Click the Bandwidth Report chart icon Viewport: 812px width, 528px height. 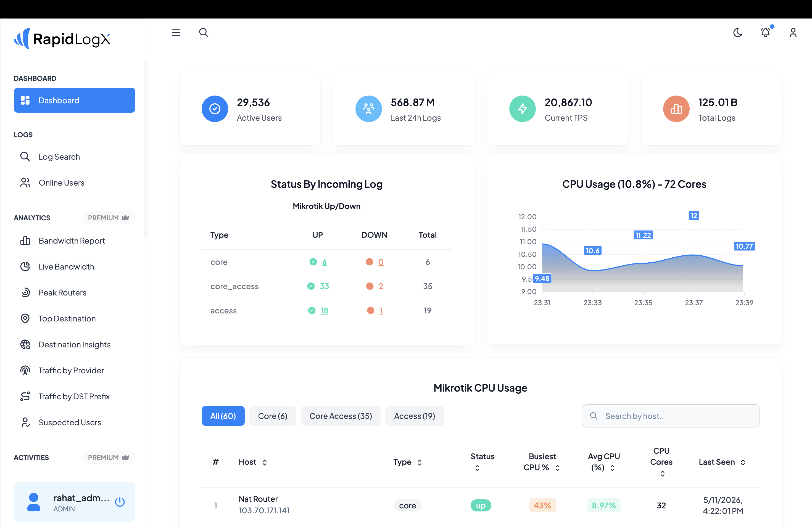(25, 241)
